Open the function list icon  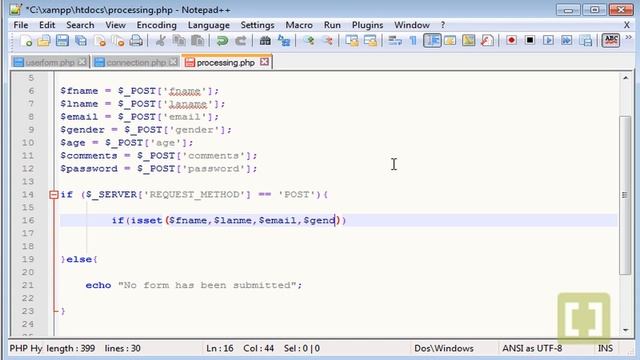click(x=487, y=41)
